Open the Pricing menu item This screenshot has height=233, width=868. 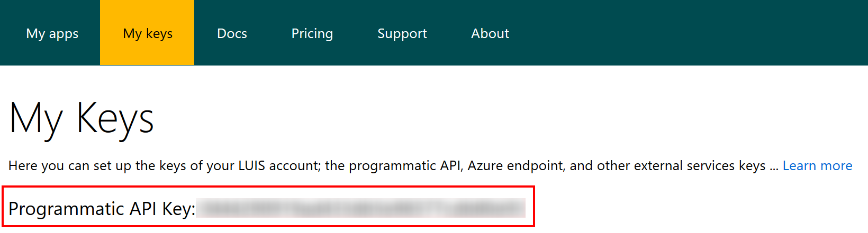(312, 33)
